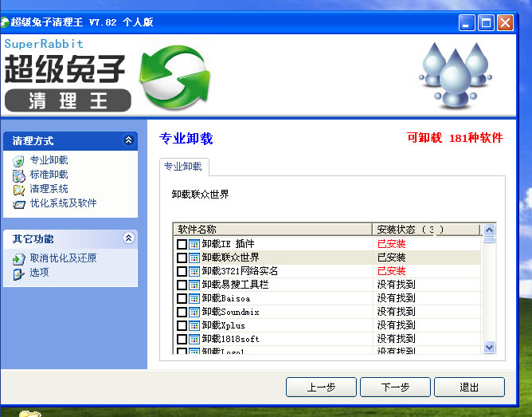
Task: Check the 卸载Xplus checkbox
Action: (x=182, y=325)
